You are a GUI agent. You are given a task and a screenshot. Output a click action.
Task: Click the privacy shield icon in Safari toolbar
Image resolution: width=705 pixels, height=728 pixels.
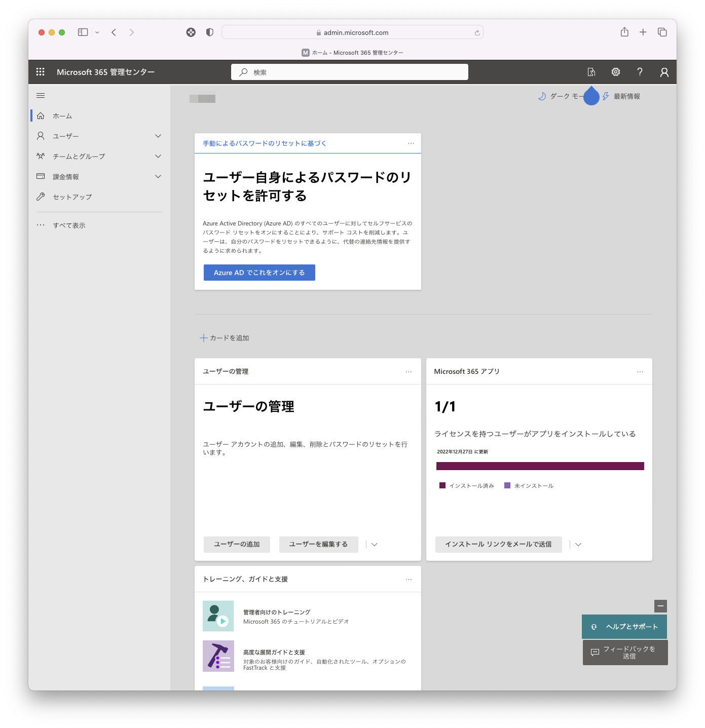210,32
